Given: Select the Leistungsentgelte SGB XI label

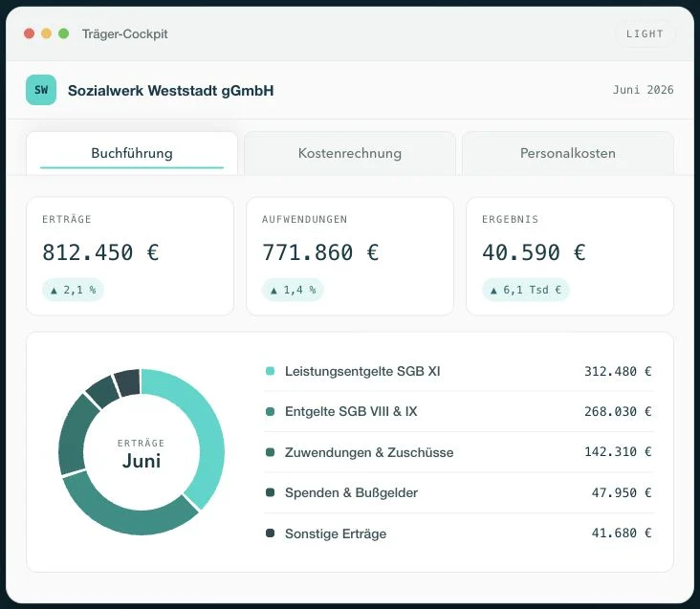Looking at the screenshot, I should (x=362, y=371).
